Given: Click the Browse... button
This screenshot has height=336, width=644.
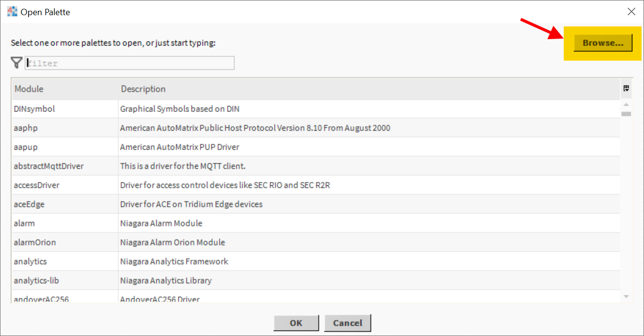Looking at the screenshot, I should coord(603,43).
